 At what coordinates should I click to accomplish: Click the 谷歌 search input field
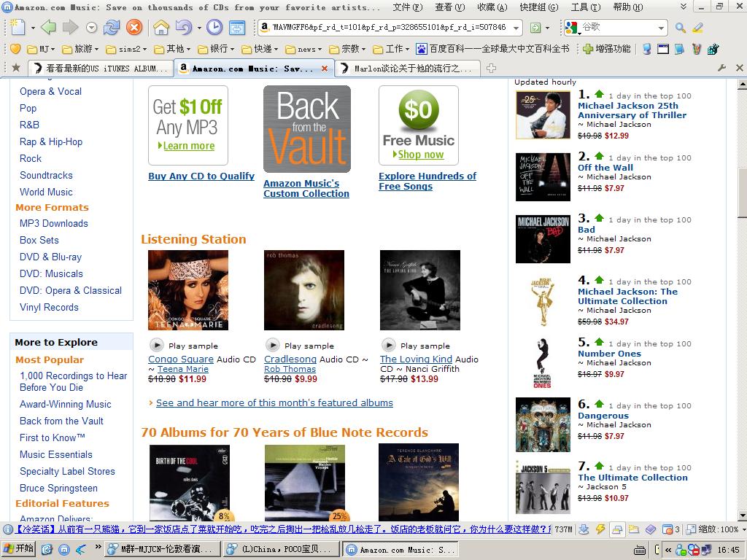pos(618,28)
